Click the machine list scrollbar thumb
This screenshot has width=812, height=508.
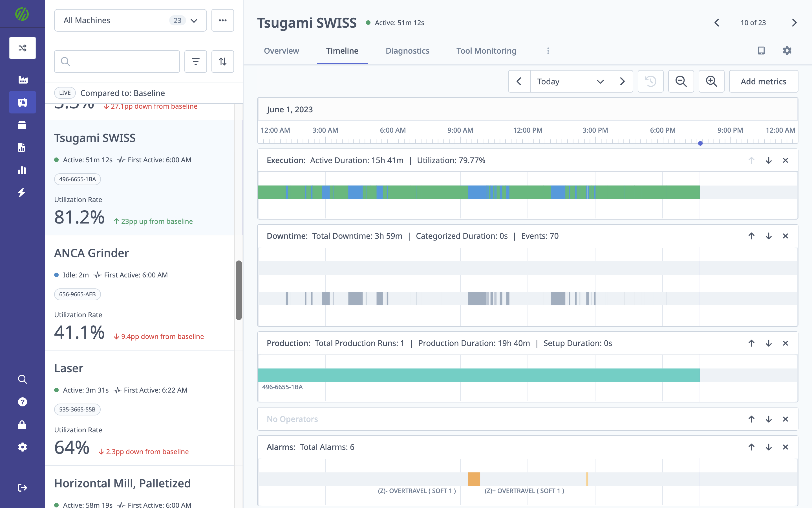click(239, 290)
